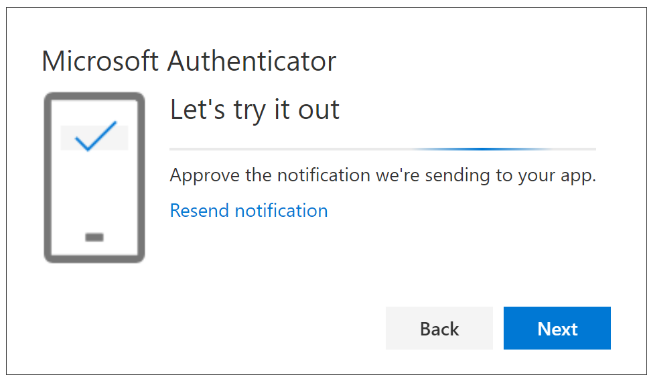
Task: Click the word "notification" in the blue link
Action: click(x=282, y=211)
